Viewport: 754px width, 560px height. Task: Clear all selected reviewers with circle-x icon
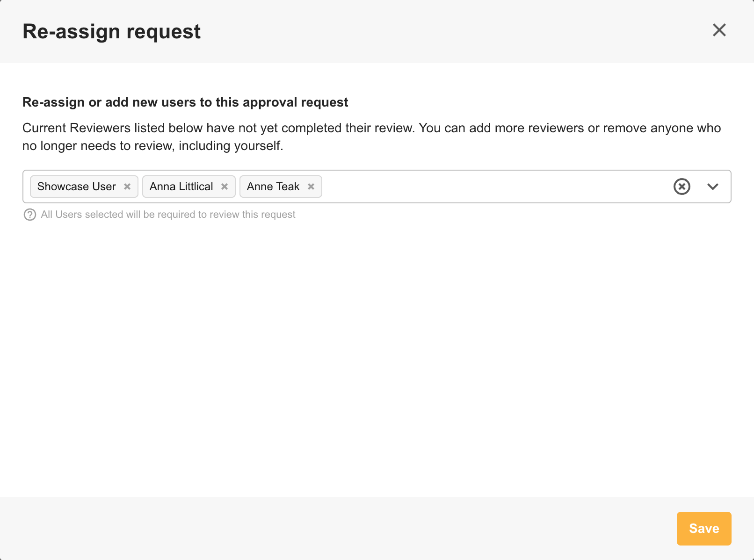click(x=681, y=187)
